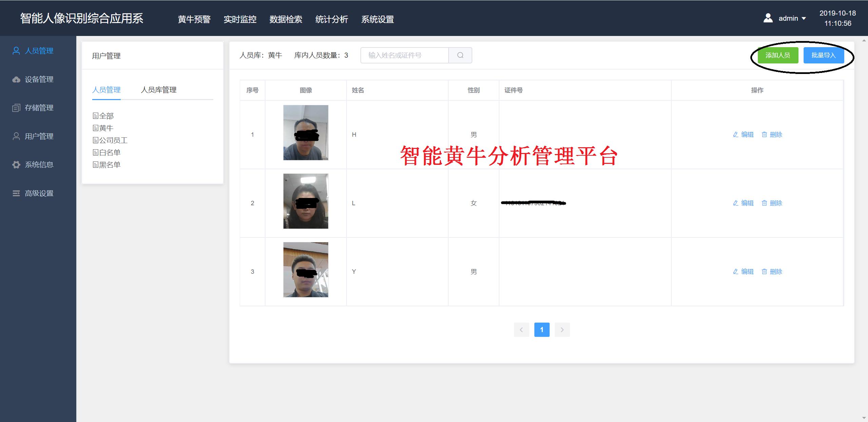
Task: Click the 系统信息 gear icon
Action: pos(16,165)
